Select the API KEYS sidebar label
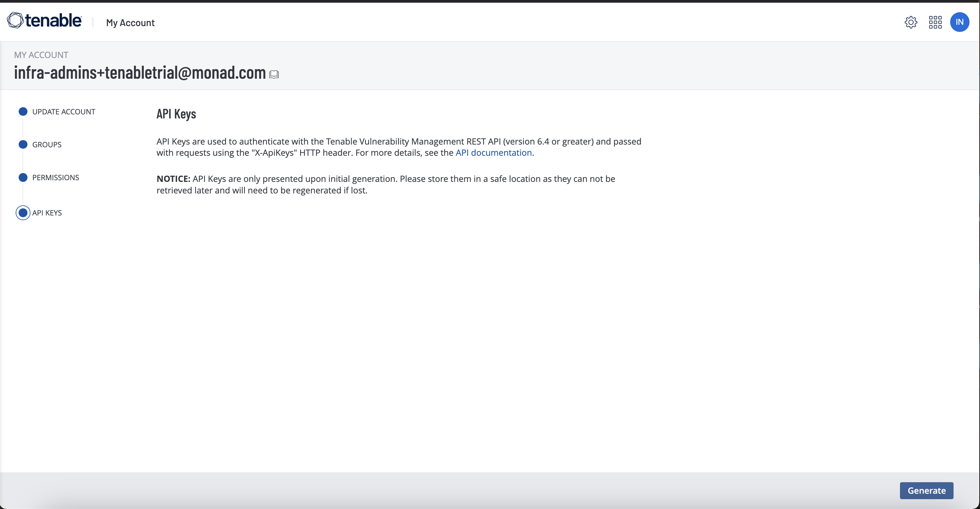Screen dimensions: 980x509 (x=47, y=213)
